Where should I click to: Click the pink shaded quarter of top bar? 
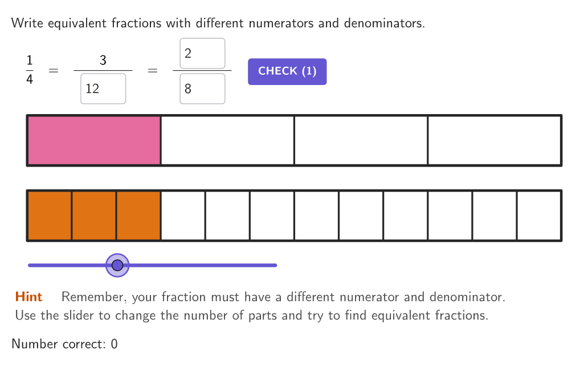pos(94,140)
